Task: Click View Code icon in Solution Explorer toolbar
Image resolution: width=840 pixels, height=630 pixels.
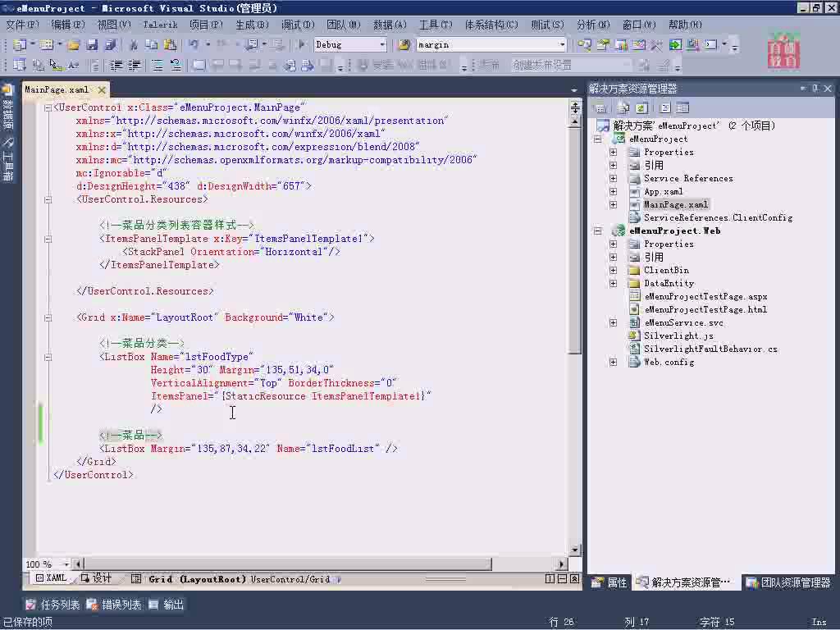Action: click(664, 108)
